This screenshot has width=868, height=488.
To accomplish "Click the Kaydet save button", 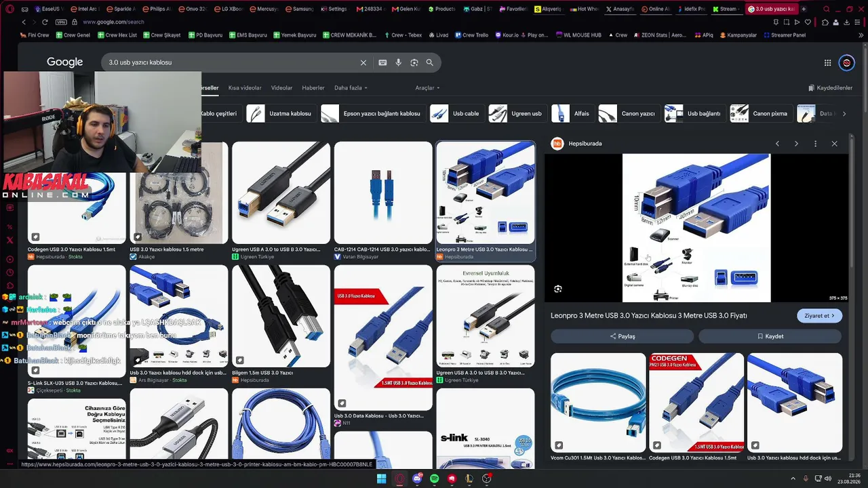I will point(770,336).
